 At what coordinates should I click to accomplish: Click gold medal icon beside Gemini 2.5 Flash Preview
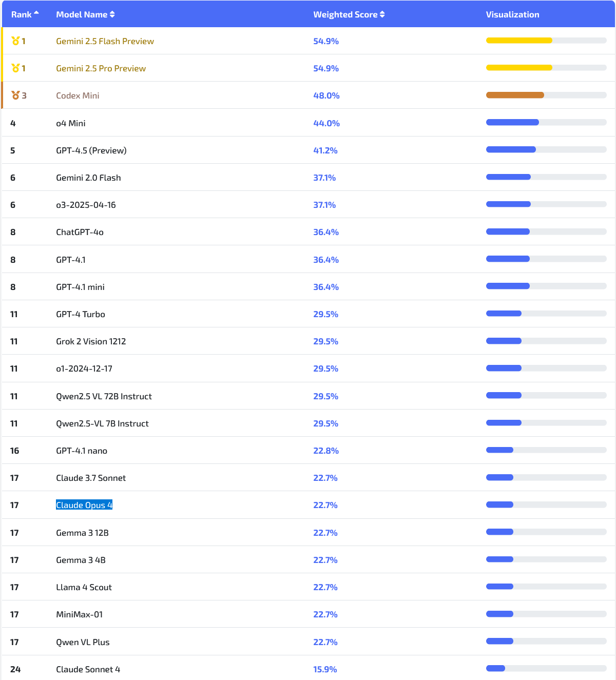click(15, 41)
